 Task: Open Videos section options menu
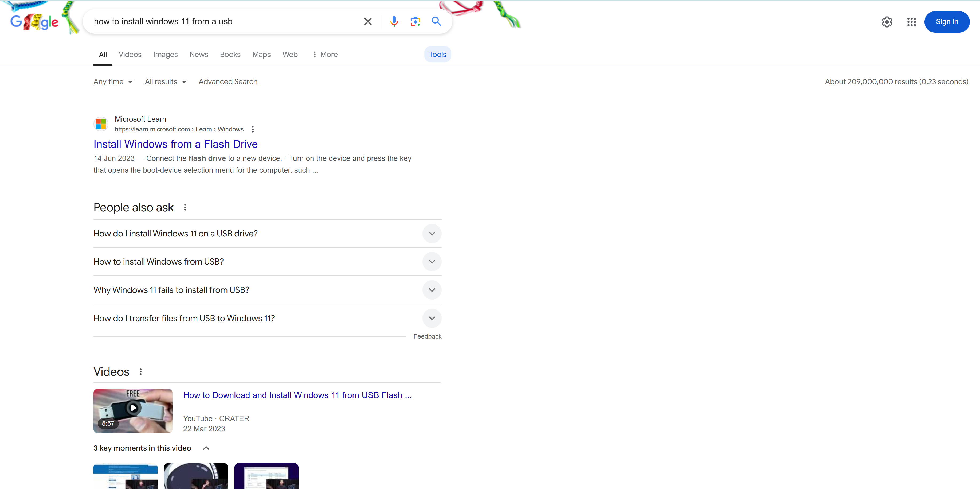(141, 372)
